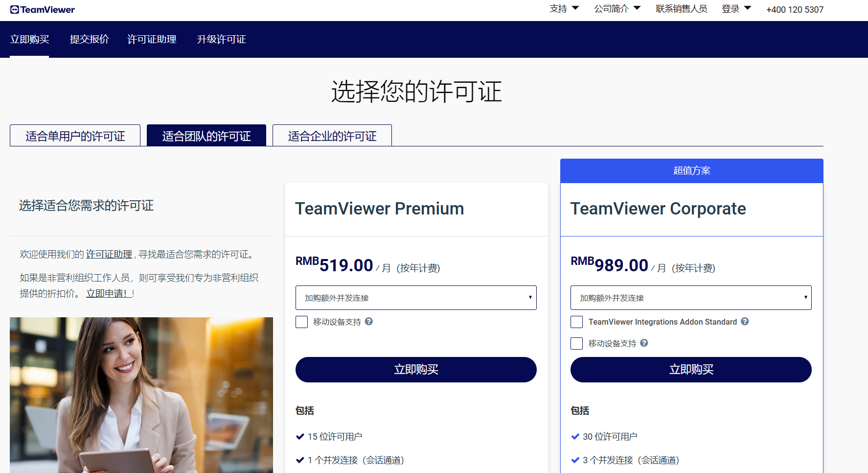Switch to 适合单用户的许可证 tab
This screenshot has width=868, height=473.
tap(75, 136)
